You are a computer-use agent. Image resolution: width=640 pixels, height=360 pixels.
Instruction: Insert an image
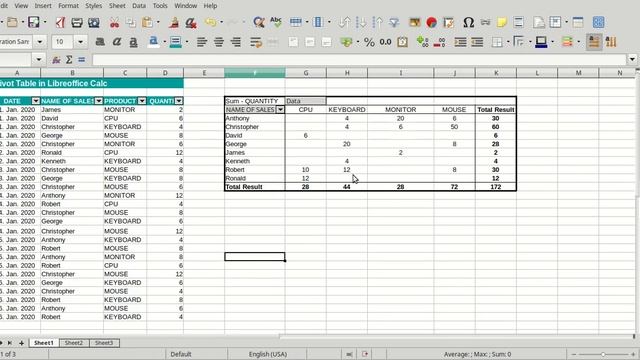(415, 22)
